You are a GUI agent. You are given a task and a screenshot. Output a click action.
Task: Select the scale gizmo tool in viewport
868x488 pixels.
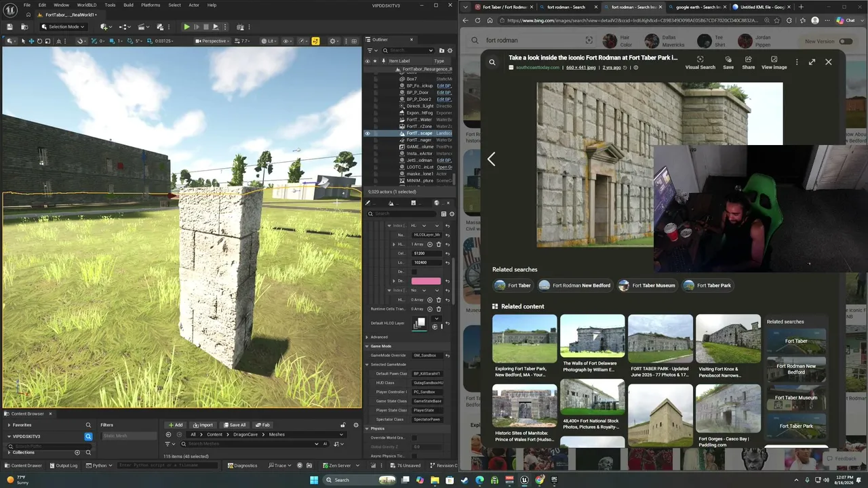pyautogui.click(x=47, y=41)
